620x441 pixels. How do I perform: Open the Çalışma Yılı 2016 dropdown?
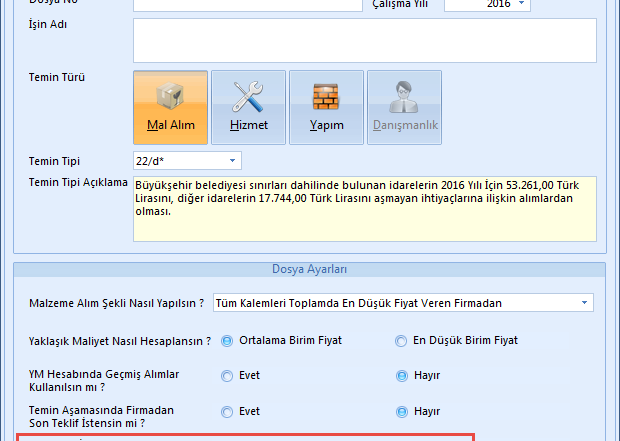tap(523, 4)
